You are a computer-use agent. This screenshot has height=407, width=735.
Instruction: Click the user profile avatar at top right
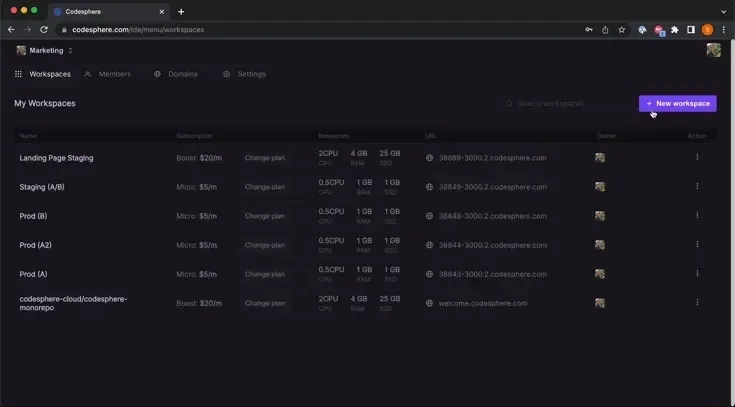[x=713, y=50]
